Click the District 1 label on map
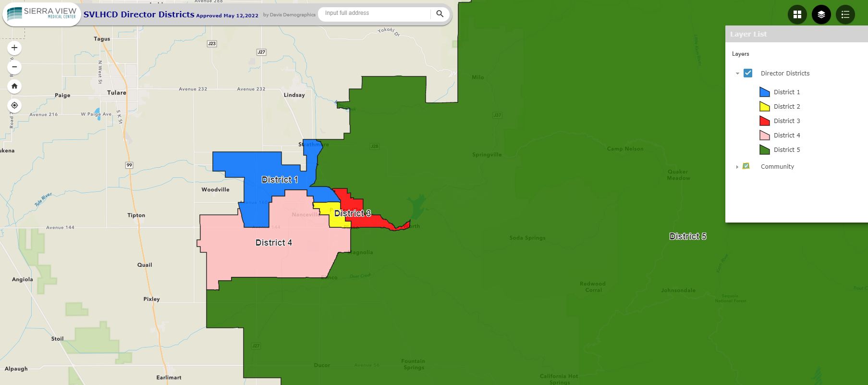Screen dimensions: 868x385 [x=280, y=180]
